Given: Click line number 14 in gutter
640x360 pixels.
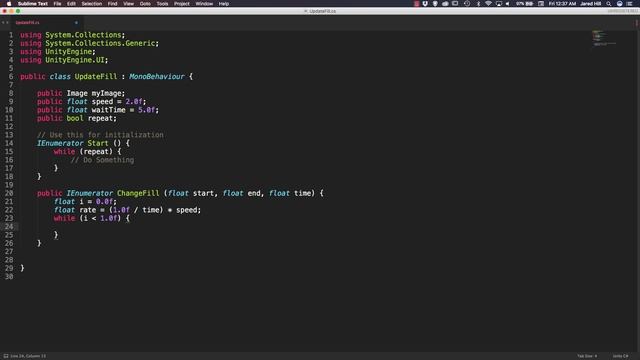Looking at the screenshot, I should point(9,143).
